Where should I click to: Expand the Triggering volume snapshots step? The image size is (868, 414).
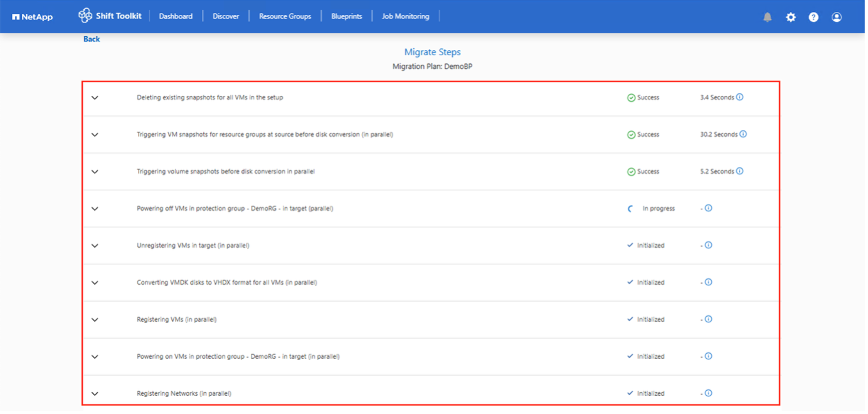tap(95, 172)
